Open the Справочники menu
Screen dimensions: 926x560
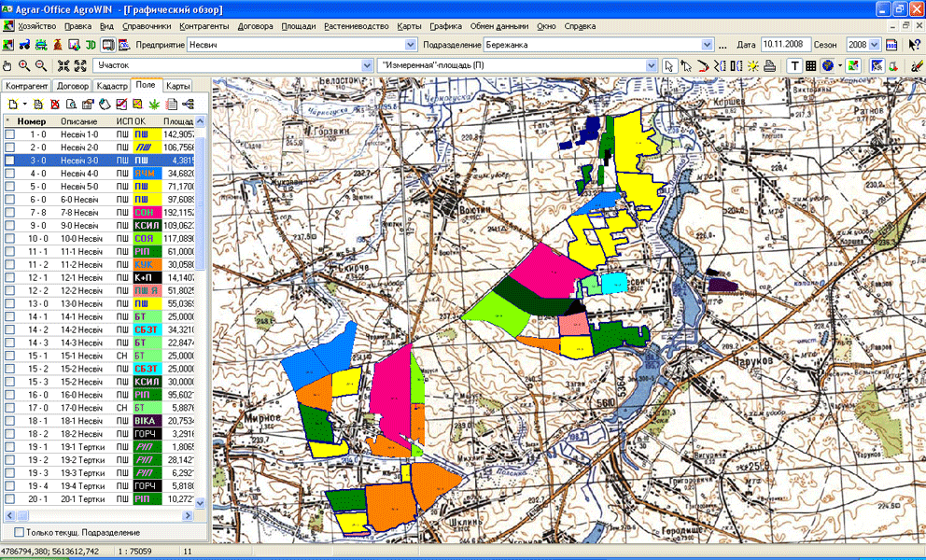[x=147, y=26]
